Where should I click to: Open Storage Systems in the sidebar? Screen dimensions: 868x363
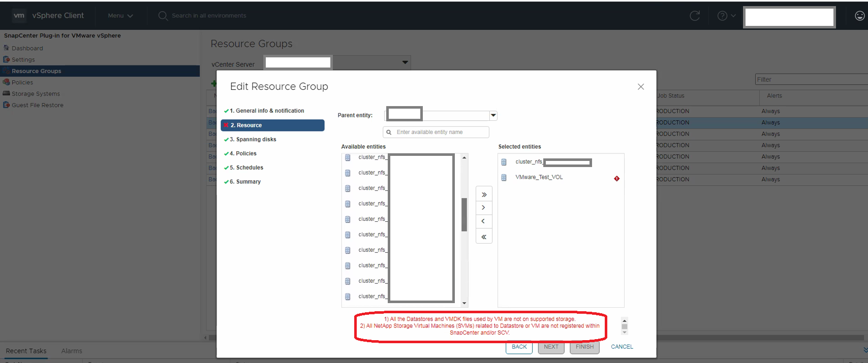pos(36,94)
